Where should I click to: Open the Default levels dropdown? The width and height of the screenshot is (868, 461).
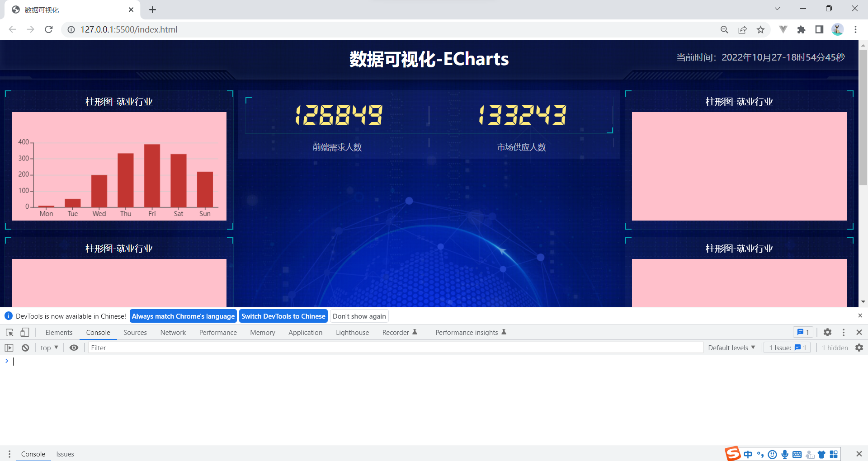[x=731, y=348]
